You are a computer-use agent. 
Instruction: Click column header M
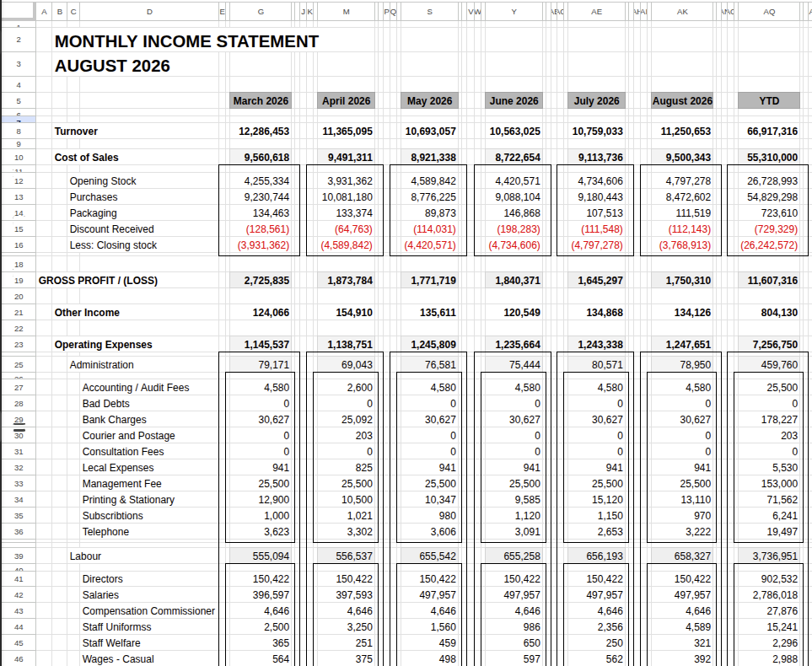pyautogui.click(x=346, y=12)
